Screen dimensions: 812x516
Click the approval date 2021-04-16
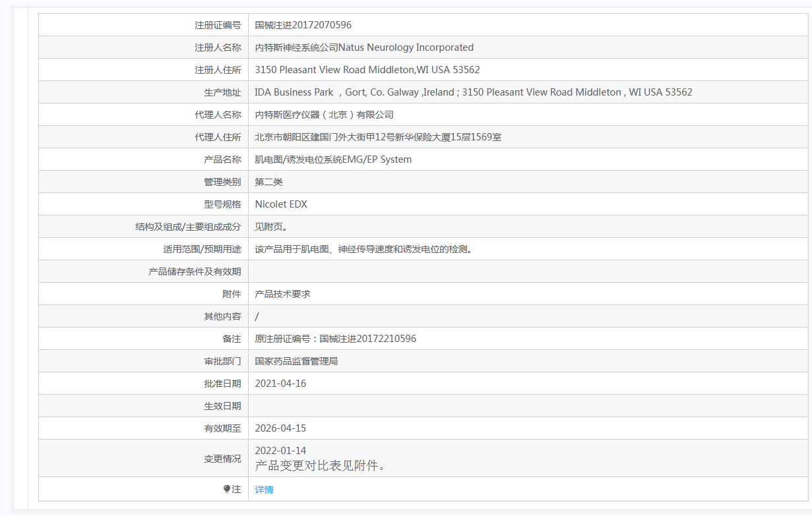tap(280, 384)
